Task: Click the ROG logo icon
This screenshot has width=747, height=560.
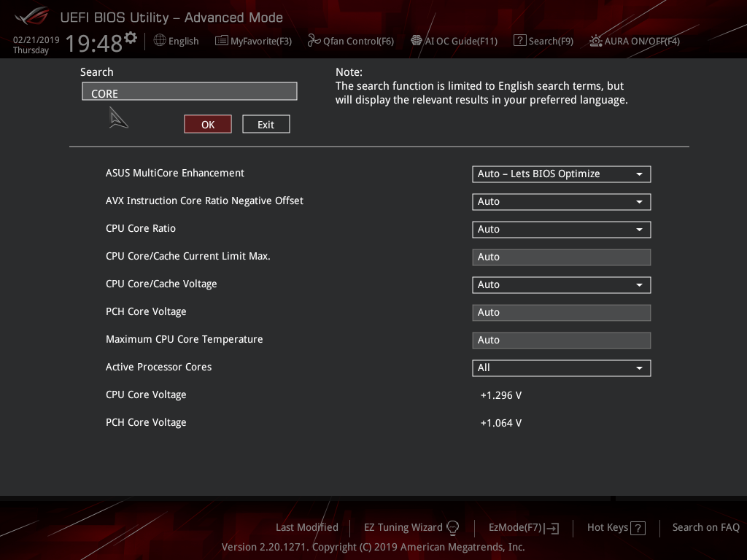Action: pos(31,16)
